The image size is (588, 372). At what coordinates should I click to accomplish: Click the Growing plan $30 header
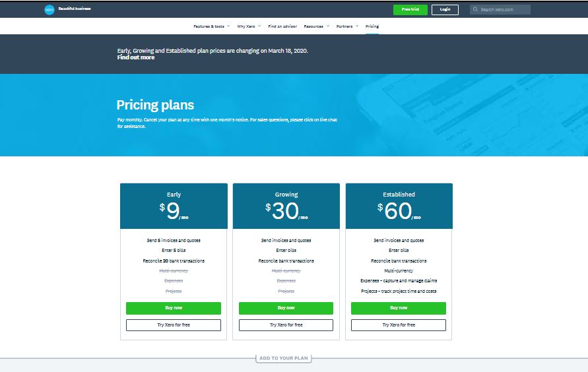pyautogui.click(x=286, y=206)
